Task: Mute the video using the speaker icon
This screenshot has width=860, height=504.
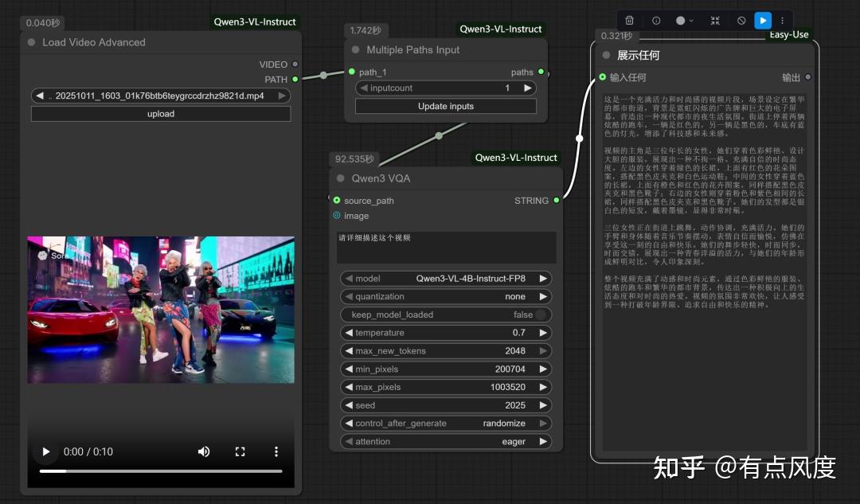Action: pyautogui.click(x=204, y=451)
